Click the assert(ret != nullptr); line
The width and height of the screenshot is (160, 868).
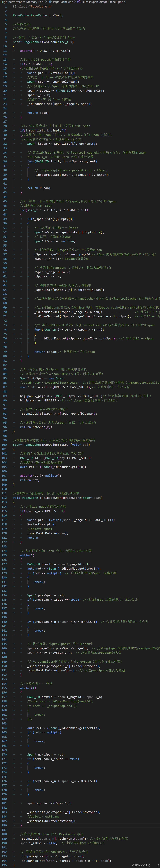(x=40, y=475)
